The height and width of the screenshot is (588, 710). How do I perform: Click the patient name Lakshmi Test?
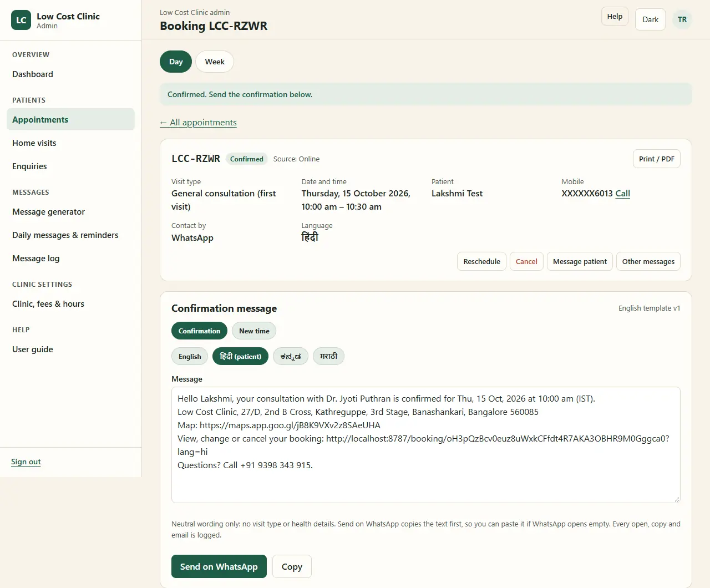pyautogui.click(x=457, y=194)
